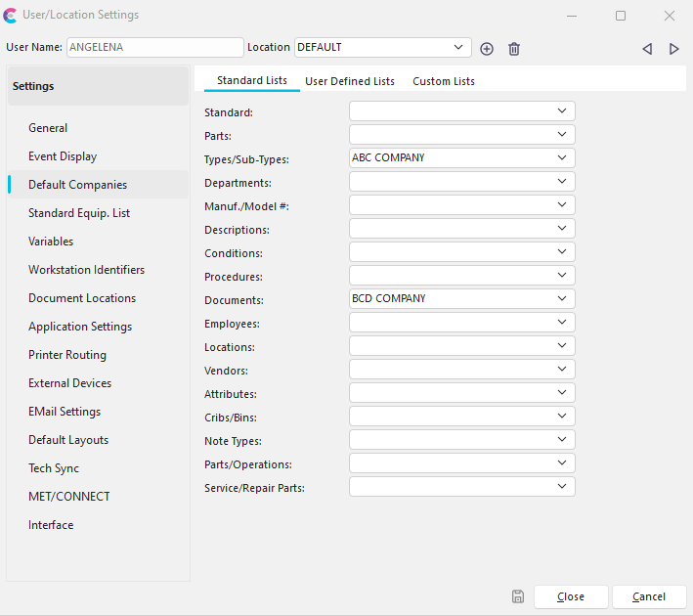Image resolution: width=693 pixels, height=616 pixels.
Task: Go to next record arrow
Action: coord(674,49)
